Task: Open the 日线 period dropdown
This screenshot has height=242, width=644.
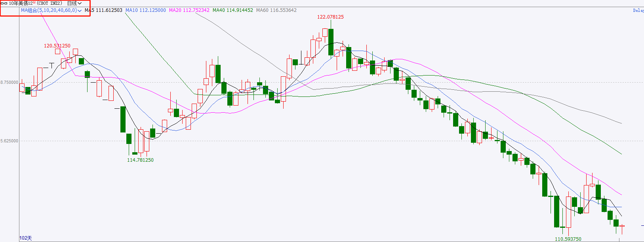Action: [74, 3]
